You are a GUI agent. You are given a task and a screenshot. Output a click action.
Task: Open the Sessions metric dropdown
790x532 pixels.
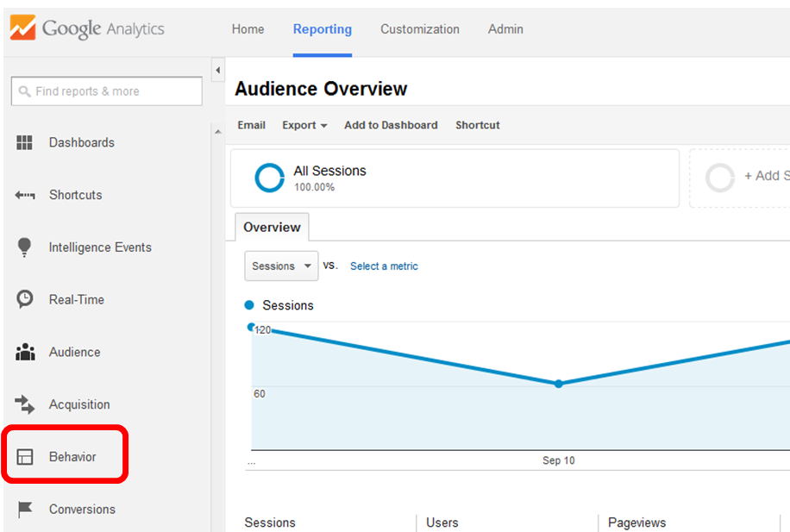coord(281,266)
